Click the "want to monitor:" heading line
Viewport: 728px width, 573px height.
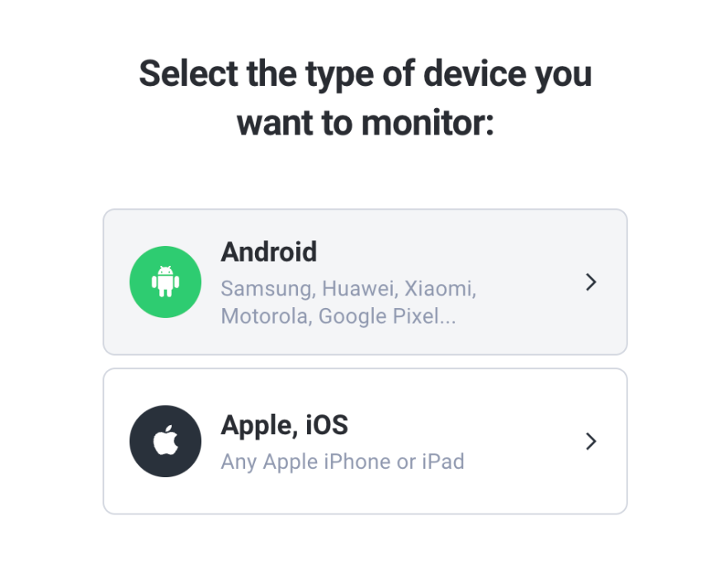(366, 123)
